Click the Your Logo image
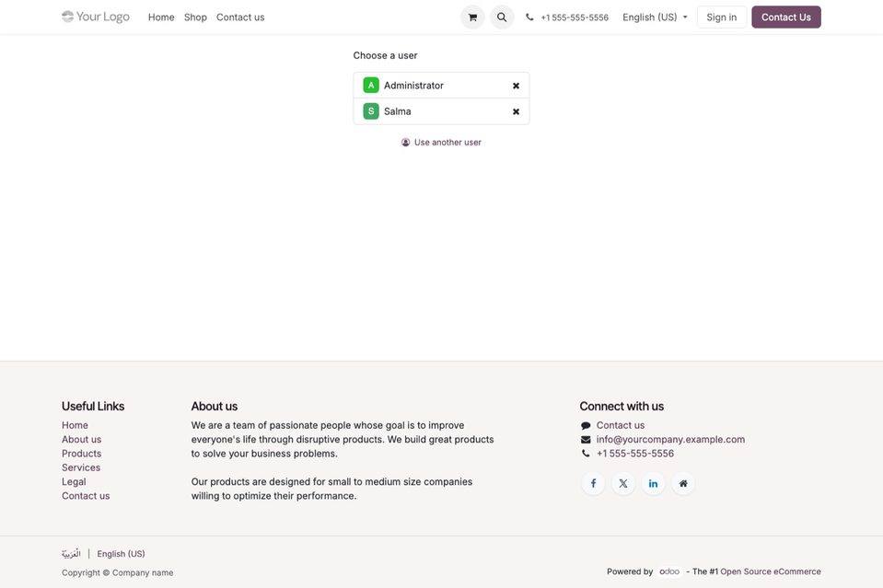 click(96, 17)
